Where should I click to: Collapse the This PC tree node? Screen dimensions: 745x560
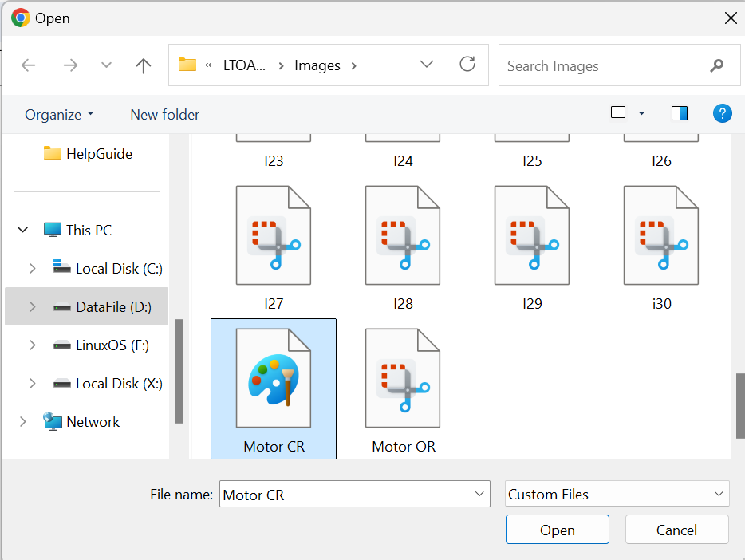point(22,230)
